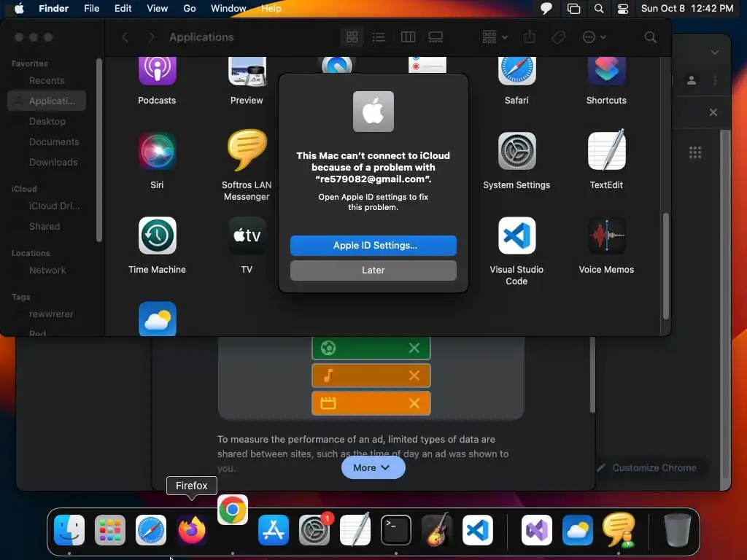This screenshot has width=747, height=560.
Task: Click Chrome profile avatar icon
Action: click(x=692, y=80)
